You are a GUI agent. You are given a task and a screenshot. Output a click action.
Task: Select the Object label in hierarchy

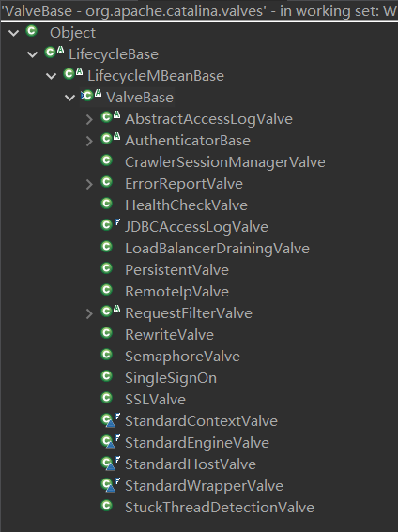[72, 33]
